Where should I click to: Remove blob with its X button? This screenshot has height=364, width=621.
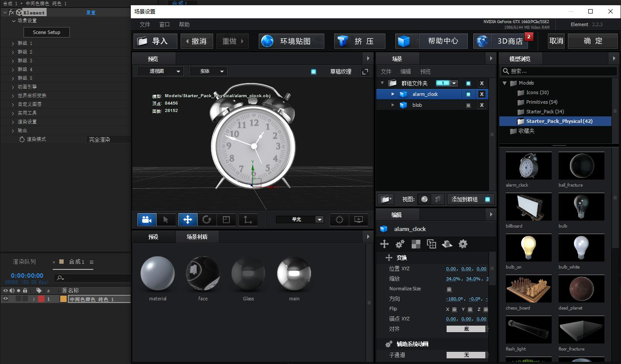[x=481, y=105]
